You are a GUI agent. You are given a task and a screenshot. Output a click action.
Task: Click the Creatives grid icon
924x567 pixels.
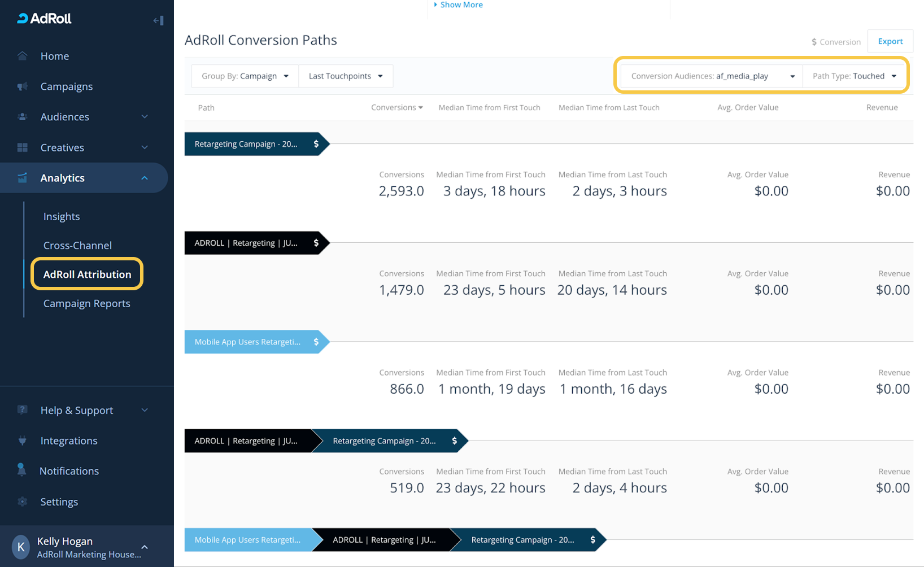[x=23, y=147]
